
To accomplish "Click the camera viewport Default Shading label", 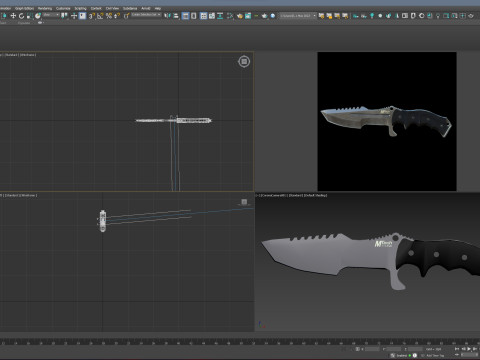I will pos(315,195).
